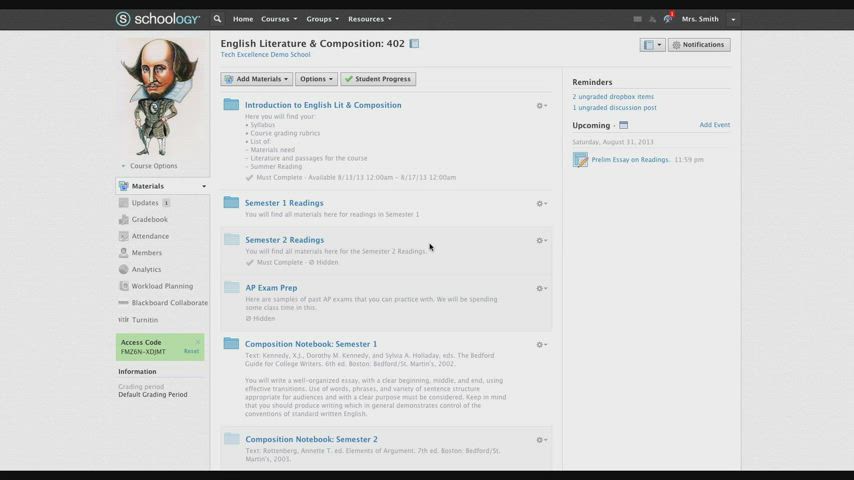Expand the Add Materials dropdown
The height and width of the screenshot is (480, 854).
click(257, 79)
